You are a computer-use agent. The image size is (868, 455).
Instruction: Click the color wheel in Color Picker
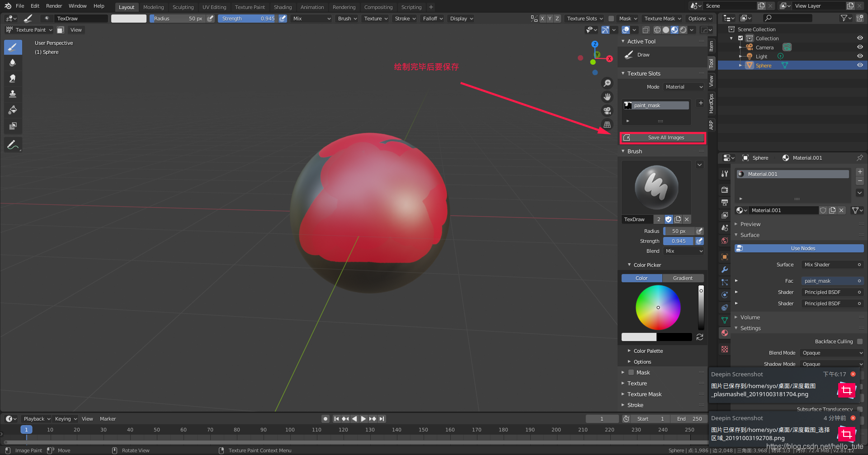point(658,308)
